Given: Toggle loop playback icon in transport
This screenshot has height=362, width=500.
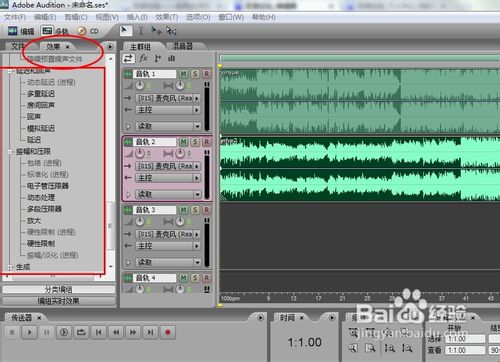Looking at the screenshot, I should (x=81, y=332).
